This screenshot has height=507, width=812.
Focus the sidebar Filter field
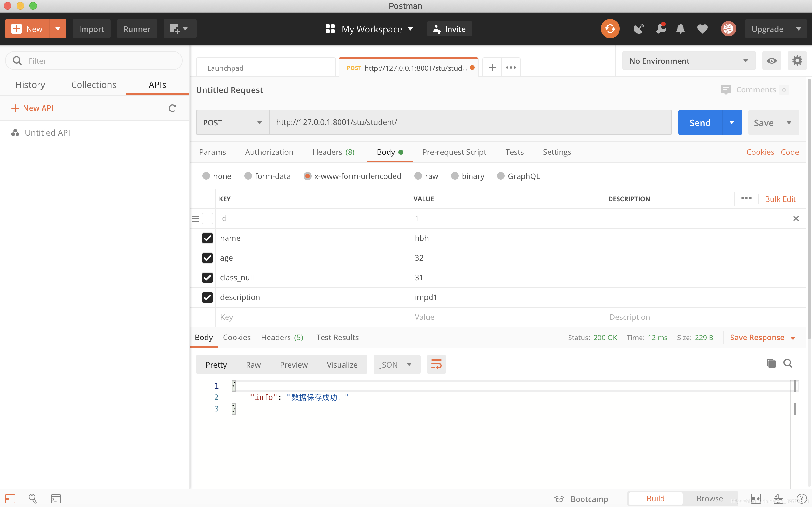point(94,61)
